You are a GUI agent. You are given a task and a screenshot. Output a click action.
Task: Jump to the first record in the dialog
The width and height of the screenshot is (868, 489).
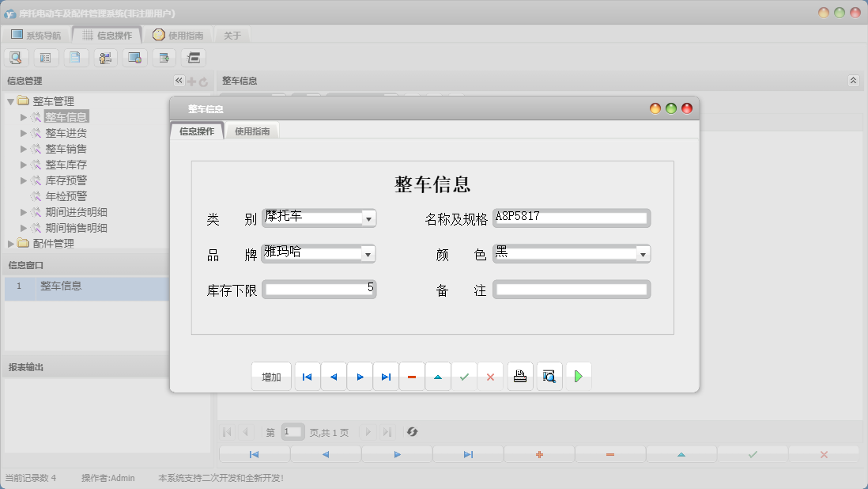[307, 376]
